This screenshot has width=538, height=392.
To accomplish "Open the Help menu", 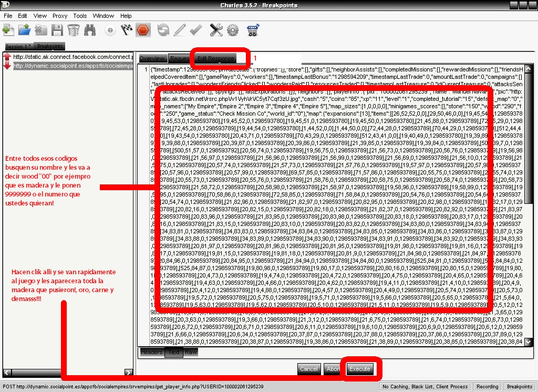I will [x=126, y=16].
